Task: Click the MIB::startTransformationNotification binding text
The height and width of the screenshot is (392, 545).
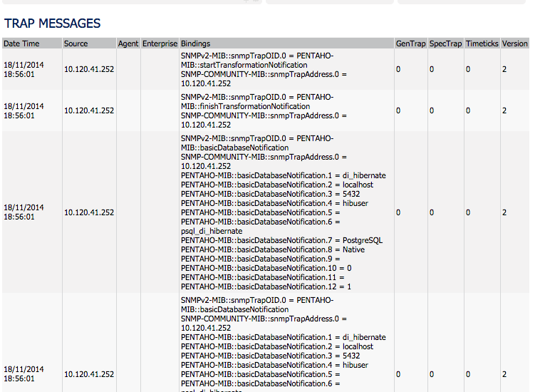Action: tap(244, 65)
